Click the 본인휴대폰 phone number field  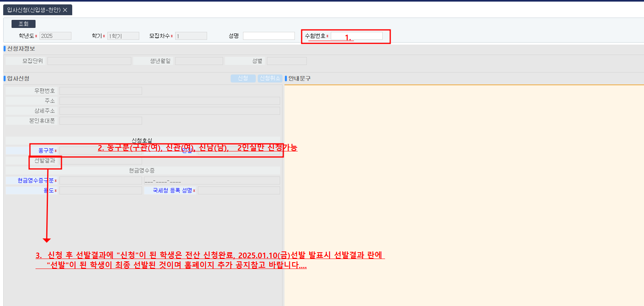[x=101, y=121]
